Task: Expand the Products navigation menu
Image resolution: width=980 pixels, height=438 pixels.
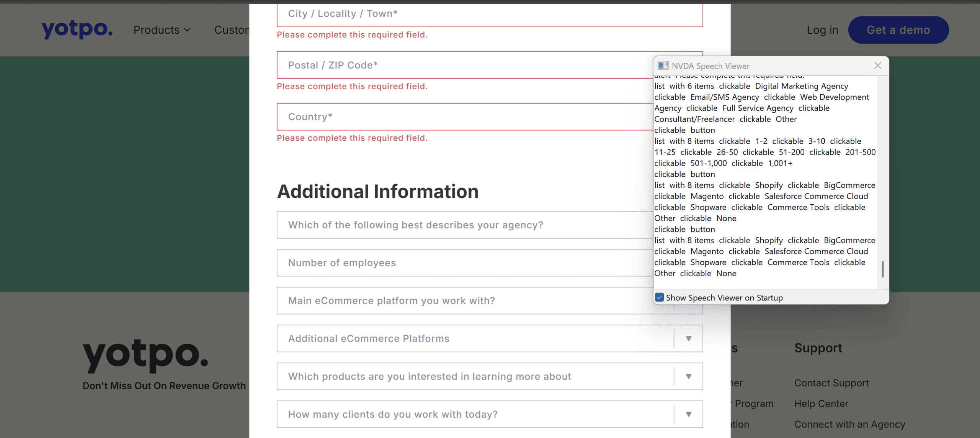Action: tap(162, 30)
